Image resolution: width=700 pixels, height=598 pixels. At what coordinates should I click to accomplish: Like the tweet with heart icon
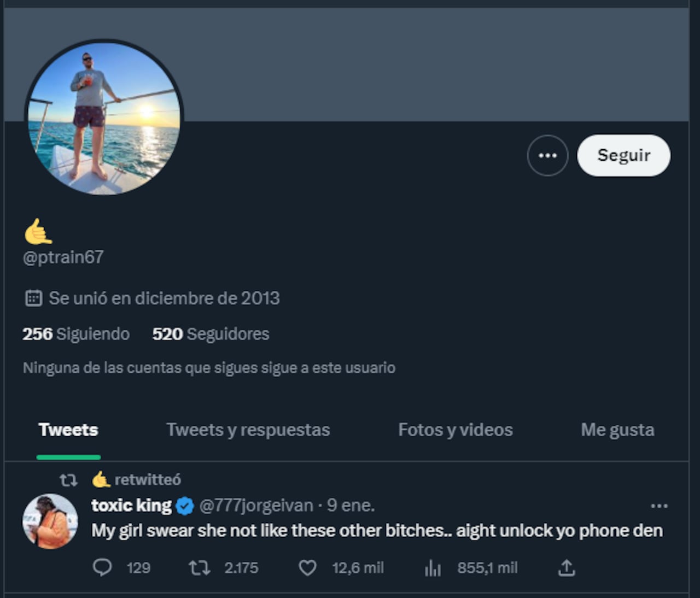[307, 568]
